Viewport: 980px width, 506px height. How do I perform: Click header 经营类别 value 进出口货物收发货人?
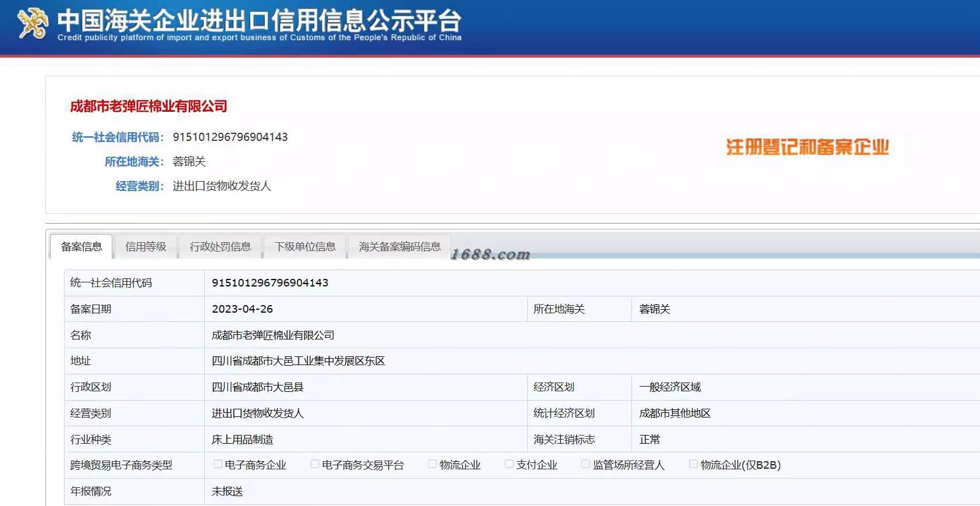click(x=222, y=186)
